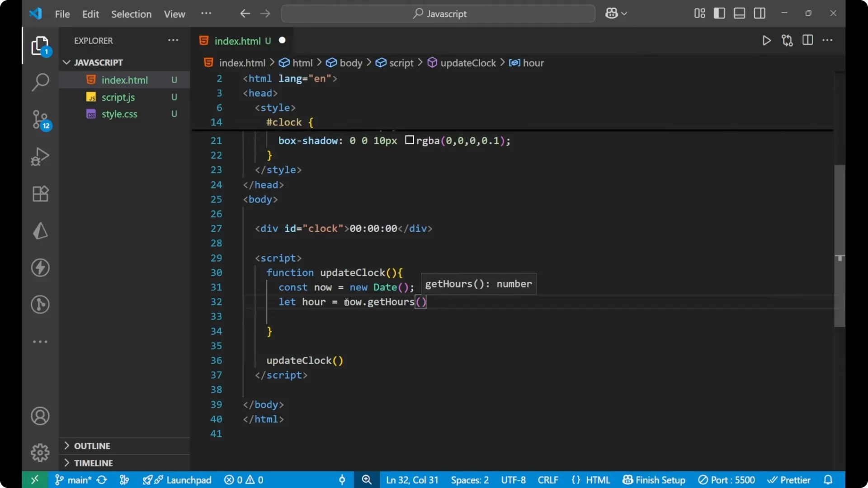Toggle the bottom panel visibility
The height and width of the screenshot is (488, 868).
[739, 13]
